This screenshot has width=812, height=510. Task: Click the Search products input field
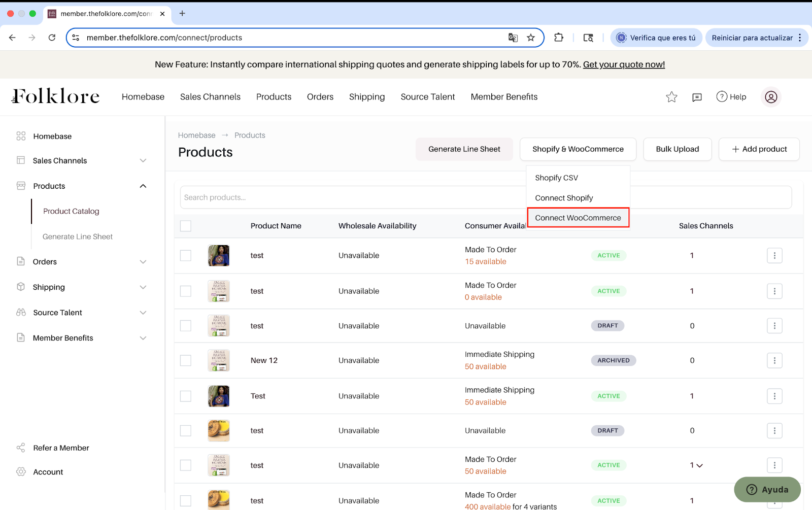350,197
